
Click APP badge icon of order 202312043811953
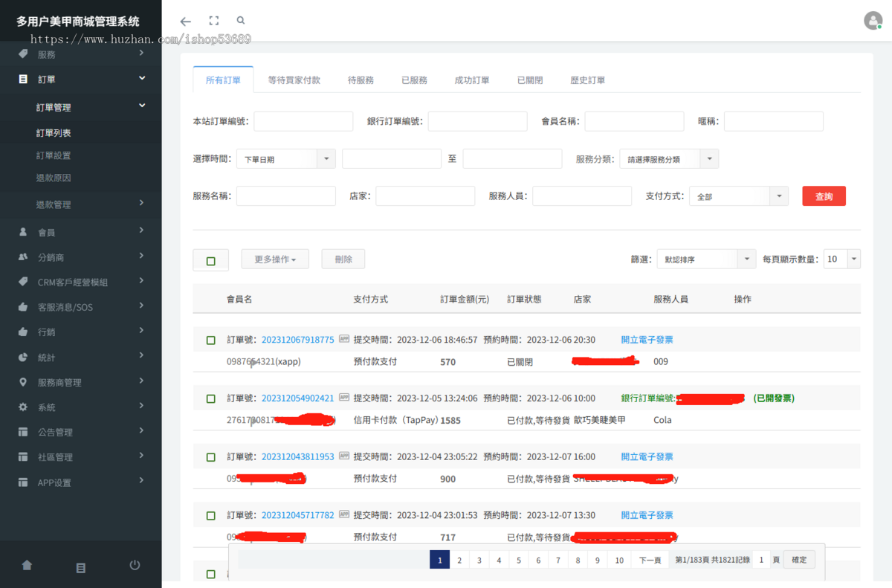click(344, 456)
